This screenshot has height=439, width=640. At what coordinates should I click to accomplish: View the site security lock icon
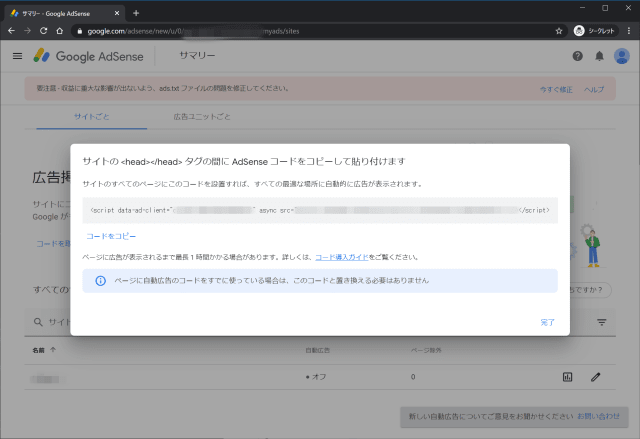(80, 31)
